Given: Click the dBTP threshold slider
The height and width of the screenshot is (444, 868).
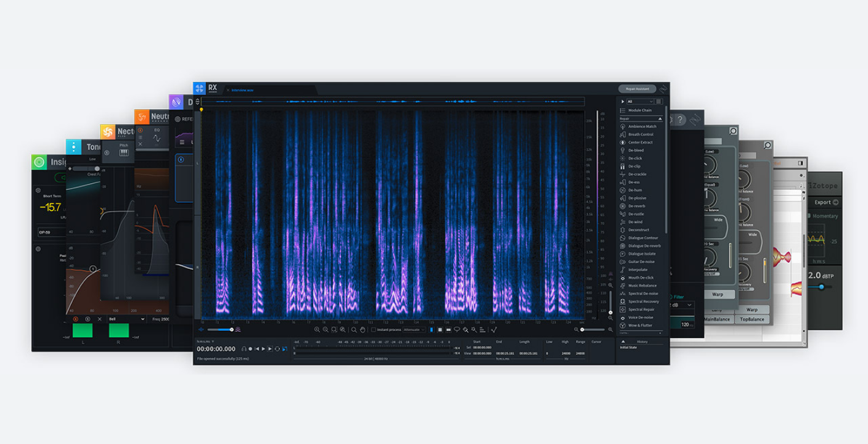Looking at the screenshot, I should [x=821, y=287].
